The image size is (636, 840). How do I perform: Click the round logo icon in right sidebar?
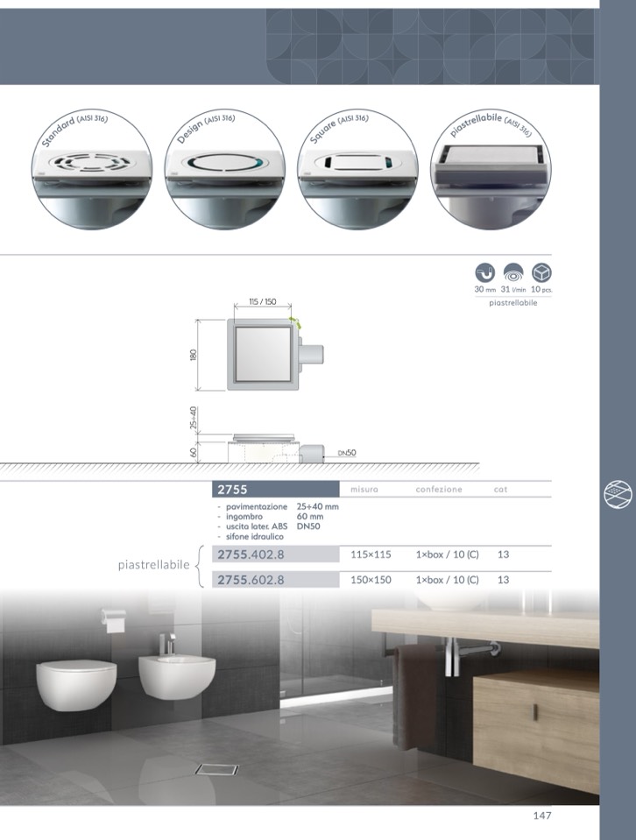pyautogui.click(x=618, y=494)
